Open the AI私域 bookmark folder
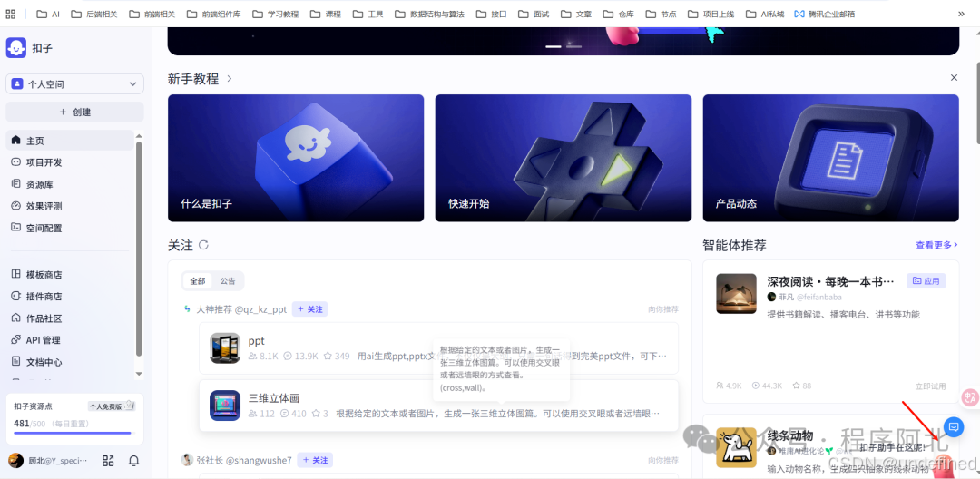The width and height of the screenshot is (980, 479). coord(766,14)
